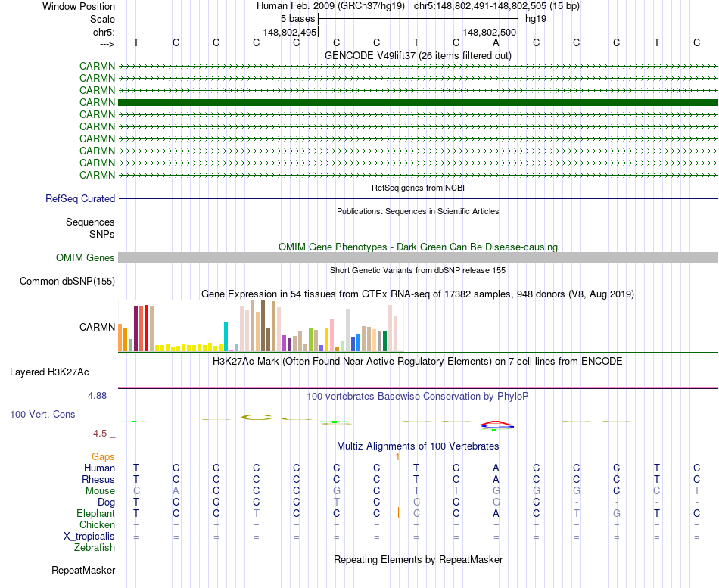This screenshot has height=588, width=719.
Task: Click the orange insertion bar in Elephant row
Action: point(398,513)
